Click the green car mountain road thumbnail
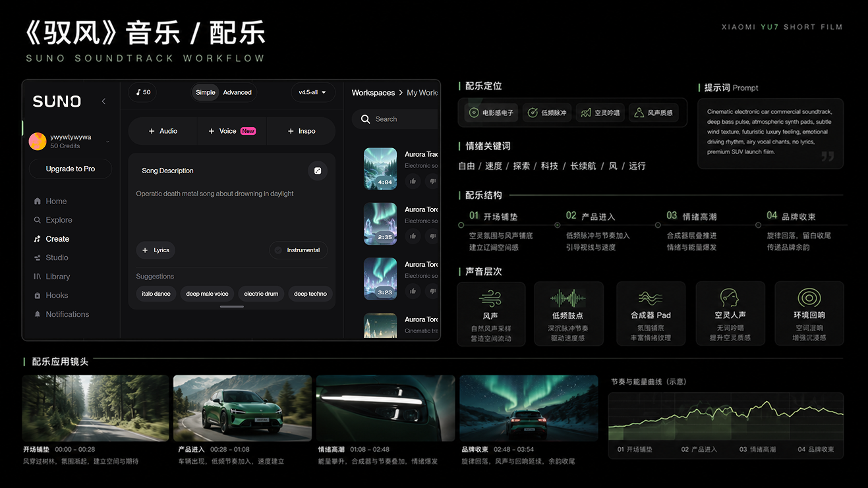 [243, 408]
